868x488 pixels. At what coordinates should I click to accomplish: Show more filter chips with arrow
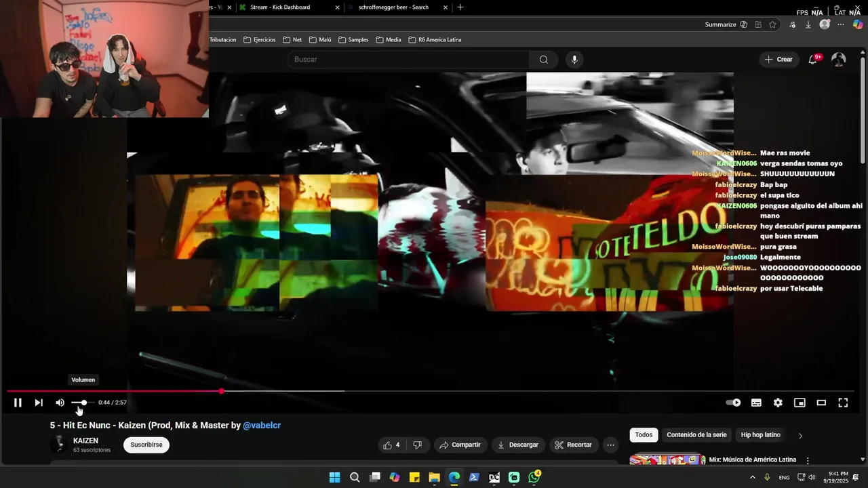(x=800, y=436)
